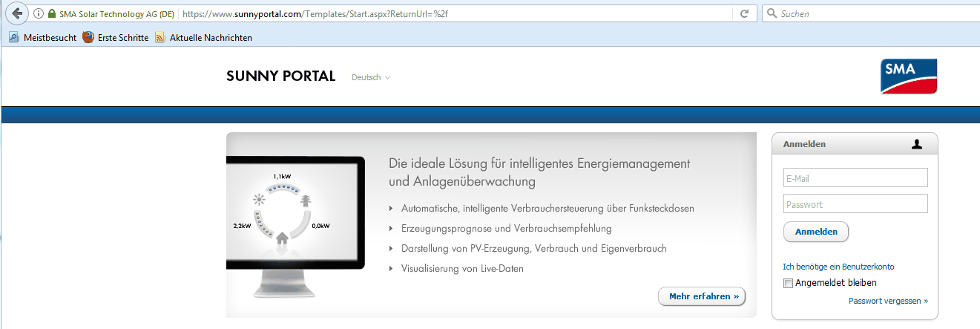Viewport: 980px width, 329px height.
Task: Open site info circle icon in address bar
Action: point(39,13)
